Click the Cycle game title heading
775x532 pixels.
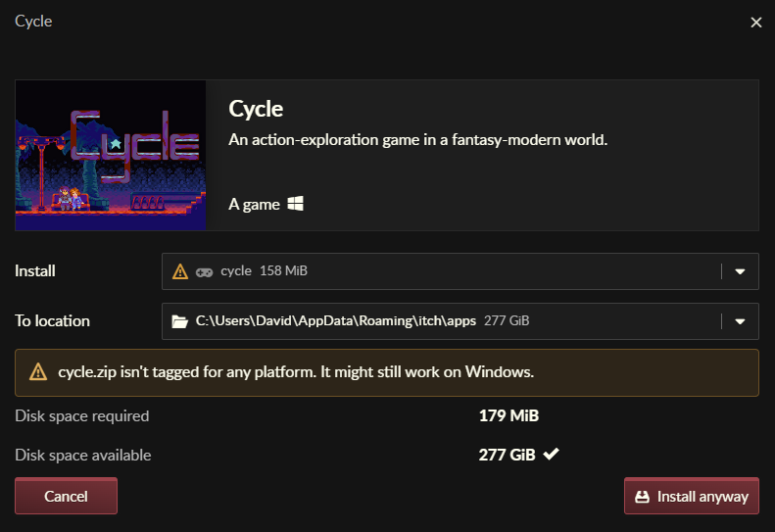pyautogui.click(x=256, y=110)
